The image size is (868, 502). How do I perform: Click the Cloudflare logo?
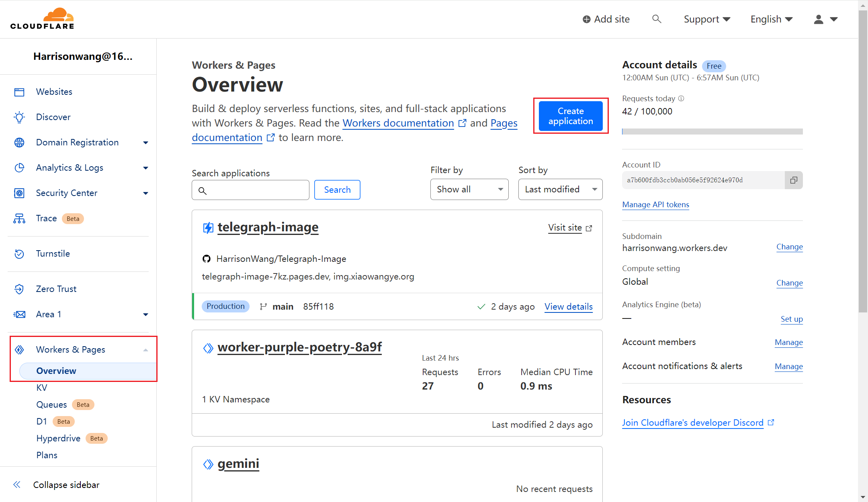[x=42, y=19]
